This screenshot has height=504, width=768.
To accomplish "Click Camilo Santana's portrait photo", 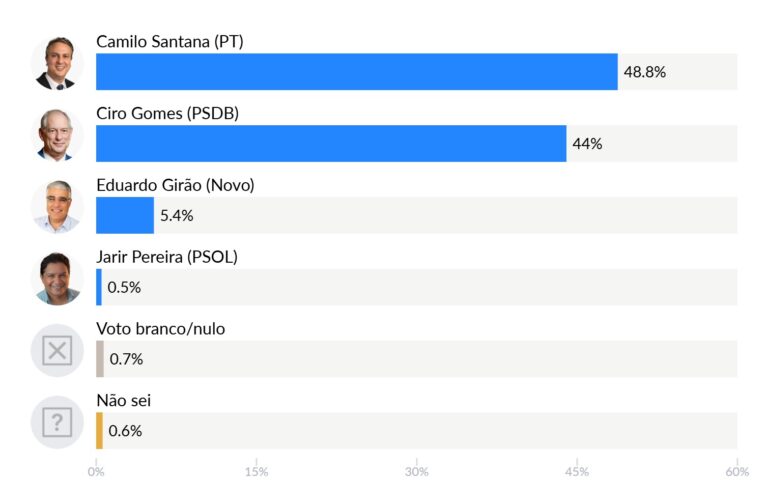I will pos(57,63).
